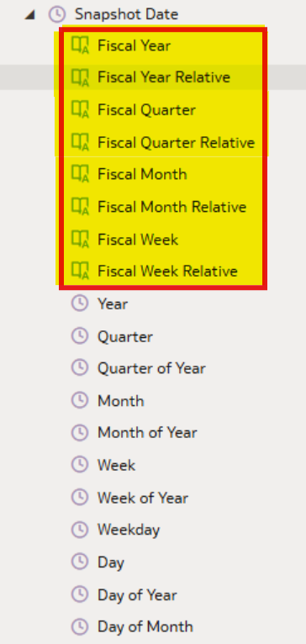Select the Week of Year item
The height and width of the screenshot is (644, 306).
pos(143,498)
